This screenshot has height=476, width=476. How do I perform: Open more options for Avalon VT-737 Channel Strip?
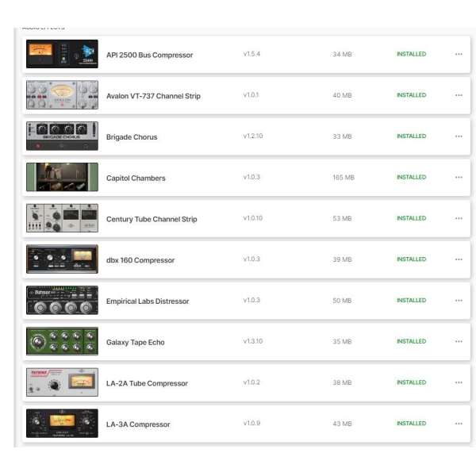point(459,95)
